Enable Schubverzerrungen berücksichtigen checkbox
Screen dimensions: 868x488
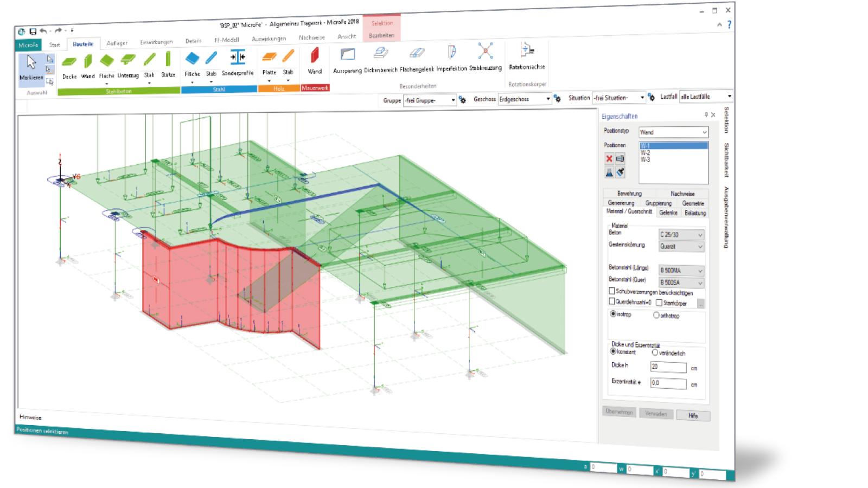(612, 291)
